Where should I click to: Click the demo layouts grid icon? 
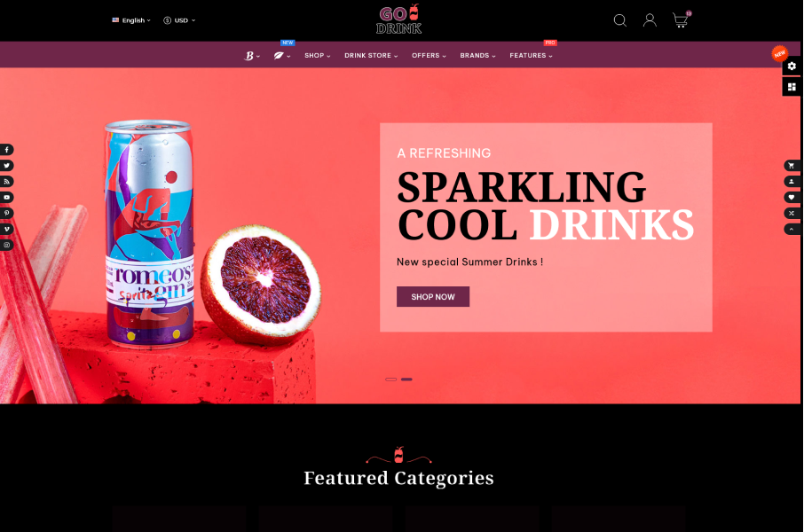pyautogui.click(x=792, y=87)
